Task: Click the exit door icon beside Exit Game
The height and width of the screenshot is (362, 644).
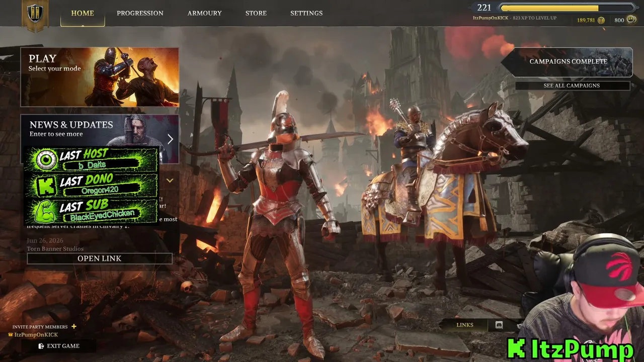Action: 41,346
